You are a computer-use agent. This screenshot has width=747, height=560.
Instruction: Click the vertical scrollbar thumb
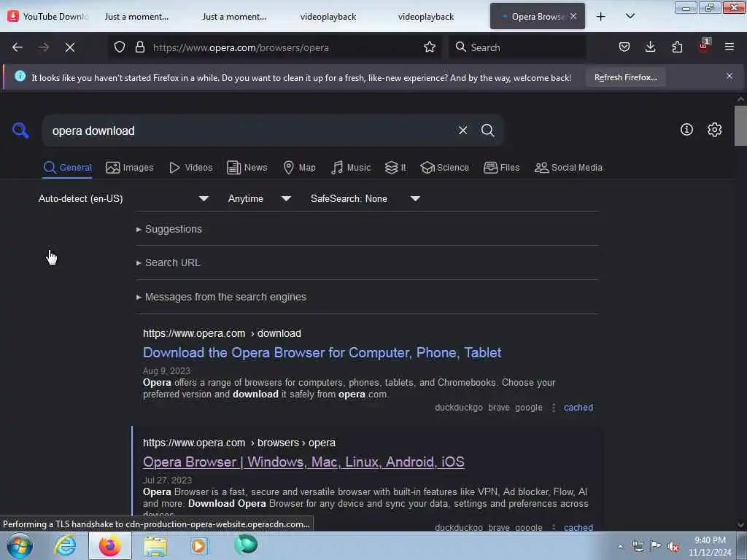[x=740, y=125]
